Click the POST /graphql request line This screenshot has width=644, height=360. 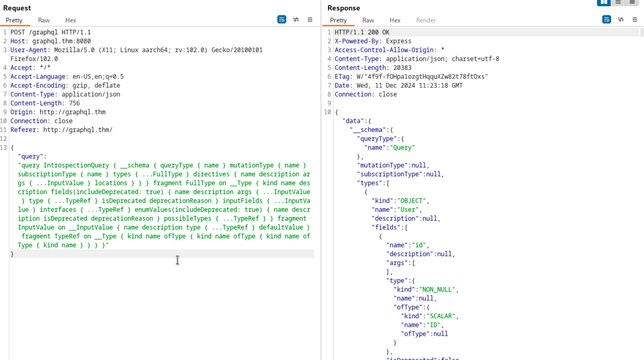click(x=50, y=32)
